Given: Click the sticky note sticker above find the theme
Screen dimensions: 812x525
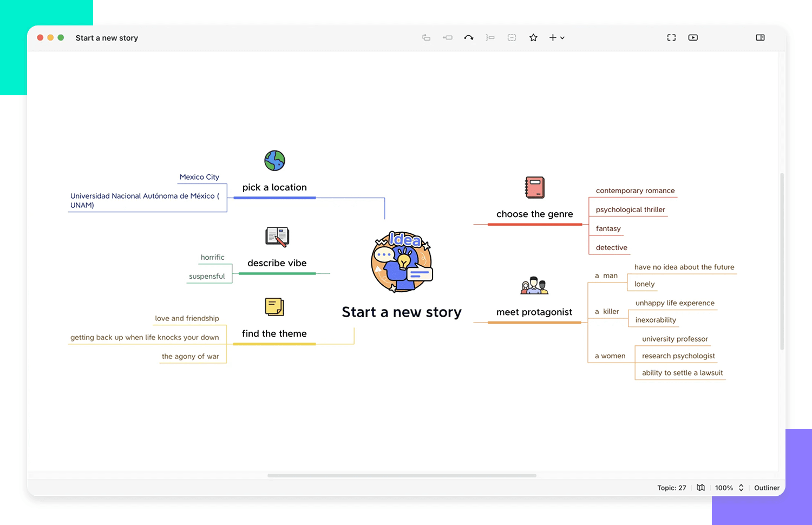Looking at the screenshot, I should point(274,307).
